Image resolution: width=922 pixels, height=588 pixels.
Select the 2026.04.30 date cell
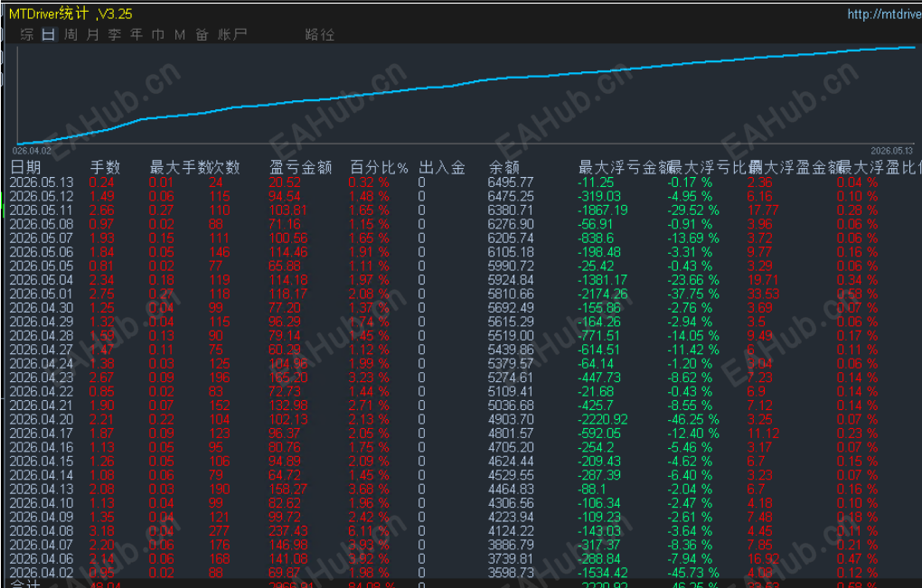(42, 308)
